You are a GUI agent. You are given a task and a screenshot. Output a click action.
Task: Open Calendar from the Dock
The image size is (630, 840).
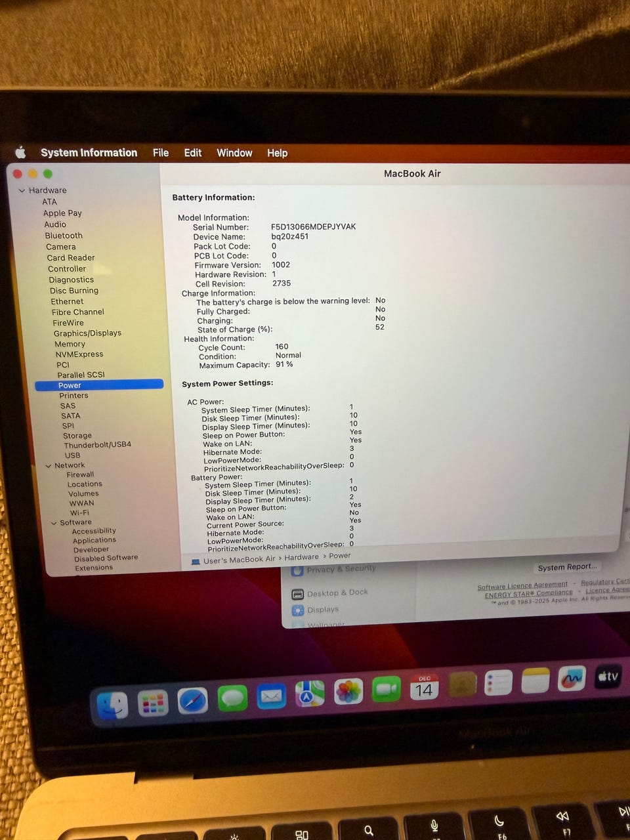pyautogui.click(x=424, y=687)
